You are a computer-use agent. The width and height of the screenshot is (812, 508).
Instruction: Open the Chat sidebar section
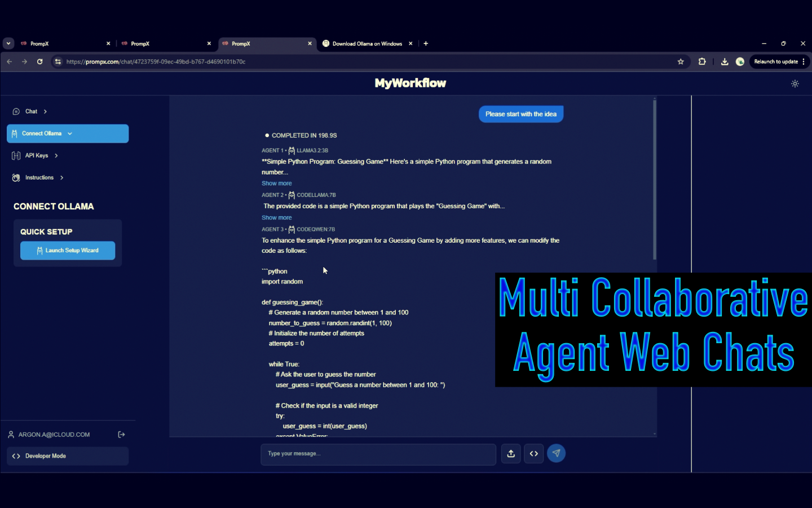click(x=31, y=112)
